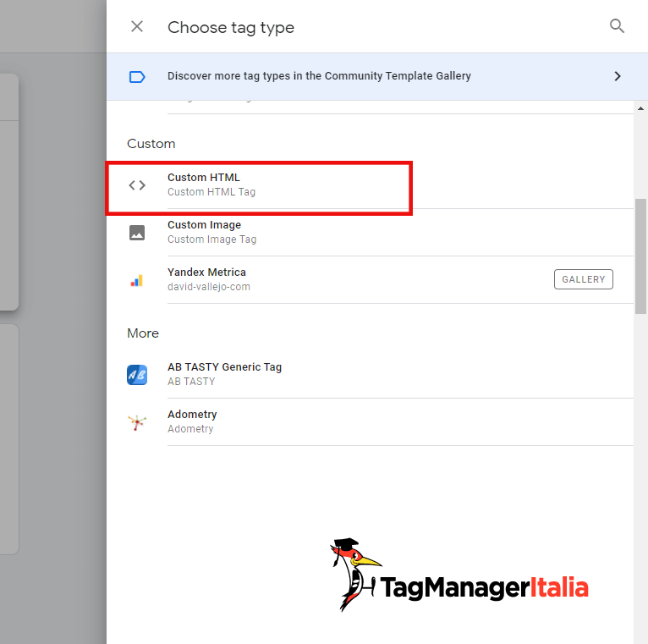Click the "Custom HTML Tag" description
This screenshot has height=644, width=648.
211,192
